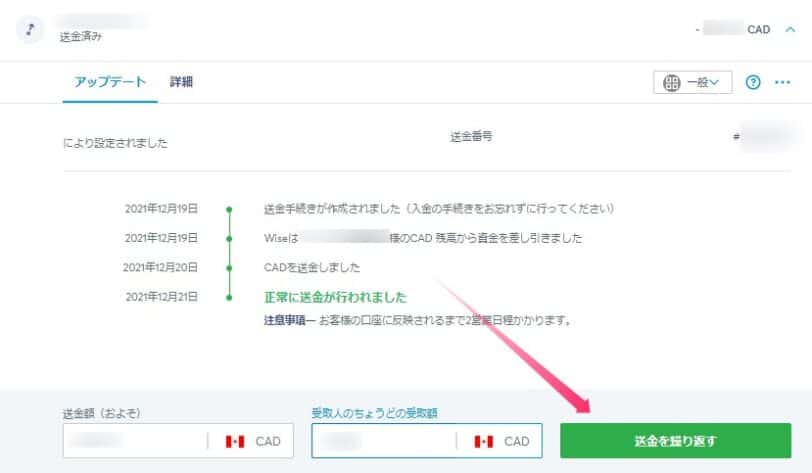Click the 正常に送金が行われました status text

(x=336, y=297)
